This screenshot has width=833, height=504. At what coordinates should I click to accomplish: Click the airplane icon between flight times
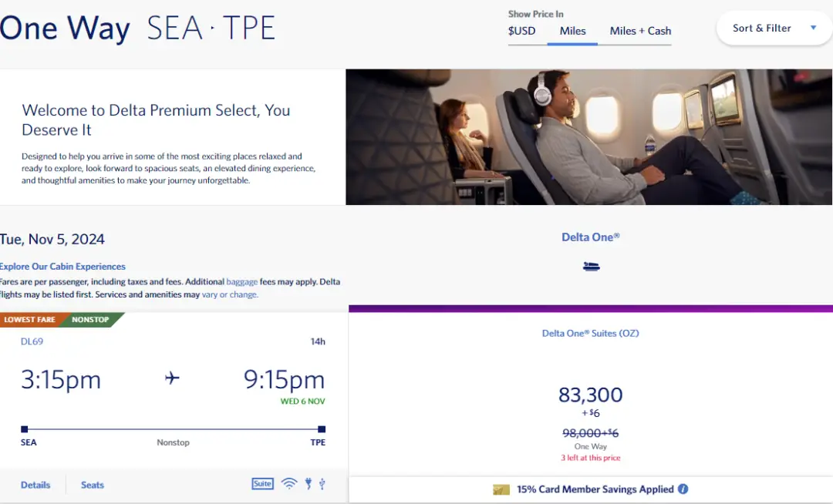(x=172, y=378)
